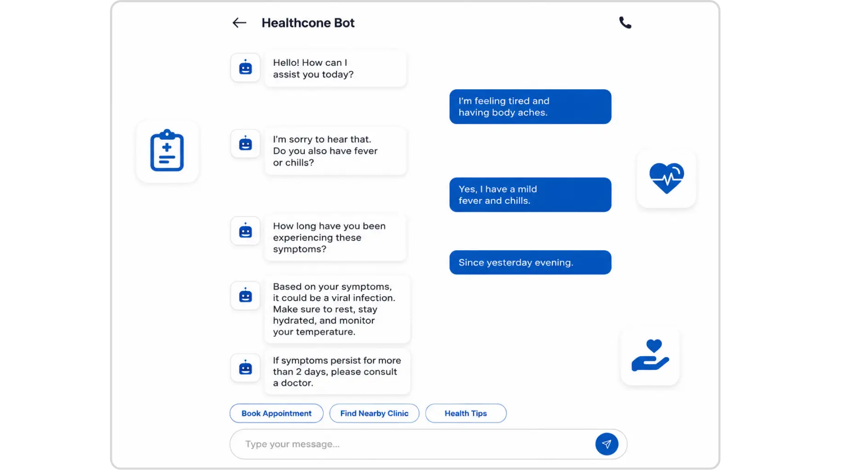Select the 'I'm feeling tired and having body aches' bubble
868x471 pixels.
(530, 107)
